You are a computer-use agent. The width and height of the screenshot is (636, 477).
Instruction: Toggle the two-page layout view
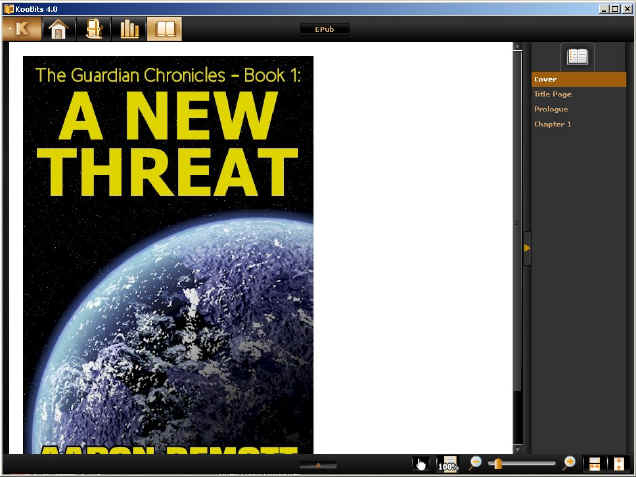coord(595,464)
